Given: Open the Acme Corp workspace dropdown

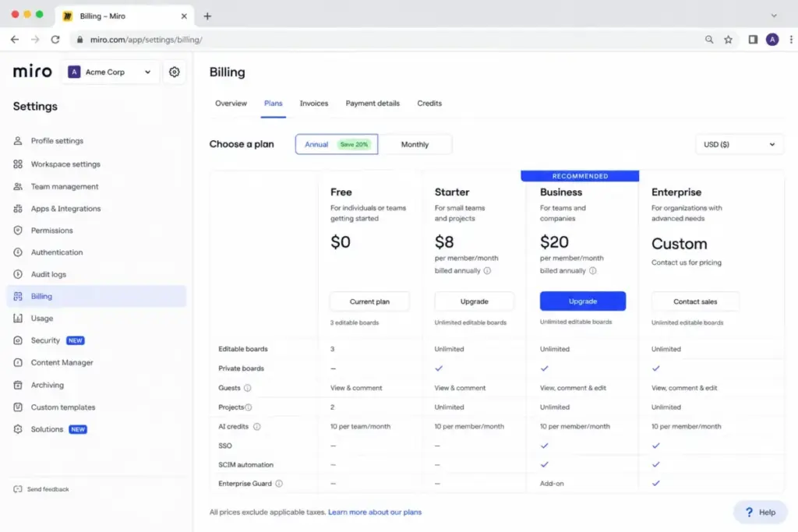Looking at the screenshot, I should click(111, 72).
